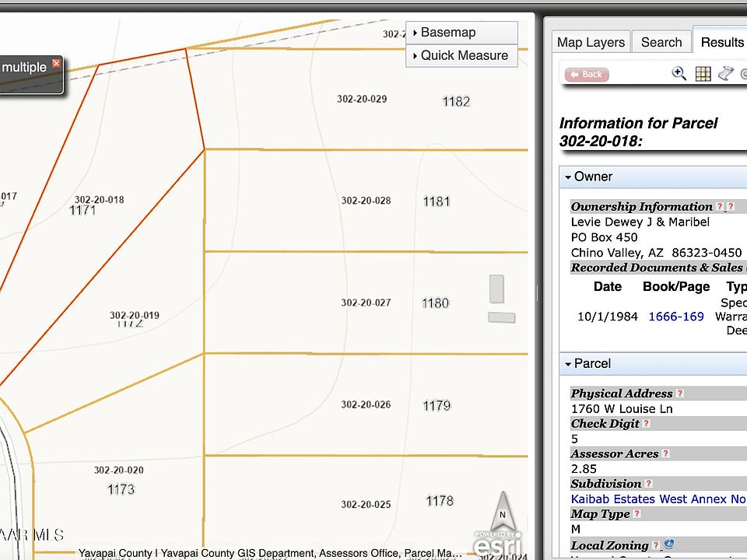
Task: Open help icon beside Subdivision
Action: coord(648,483)
